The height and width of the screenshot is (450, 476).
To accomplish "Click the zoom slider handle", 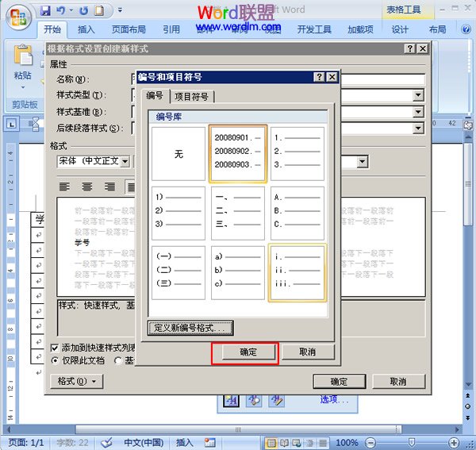I will (412, 443).
